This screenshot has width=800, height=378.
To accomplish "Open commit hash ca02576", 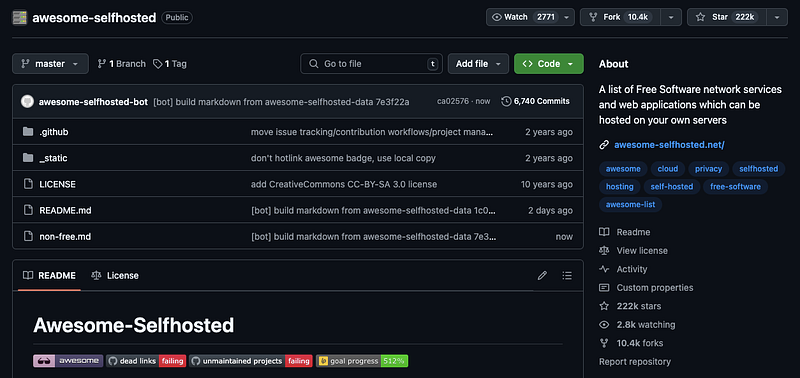I will (453, 102).
